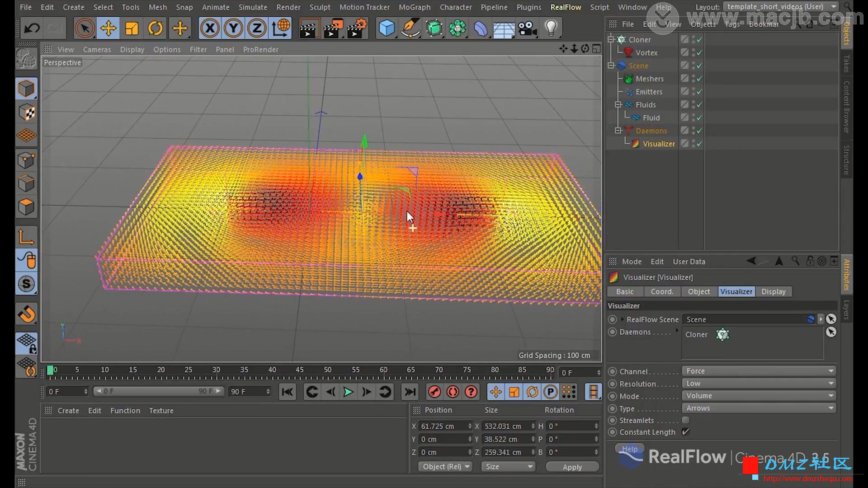The image size is (868, 488).
Task: Open the Channel dropdown showing Force
Action: pos(759,371)
